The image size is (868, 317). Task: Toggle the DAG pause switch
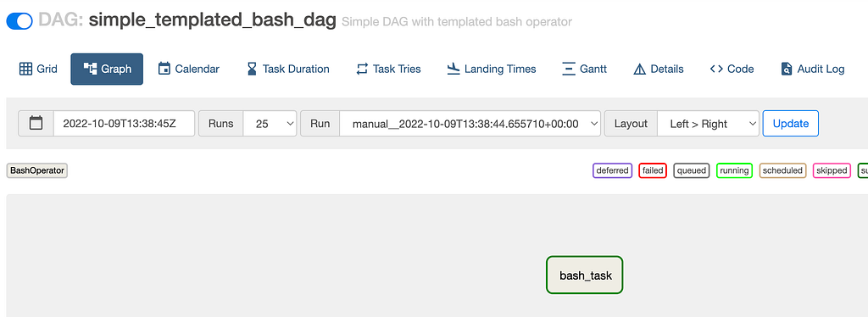tap(19, 21)
